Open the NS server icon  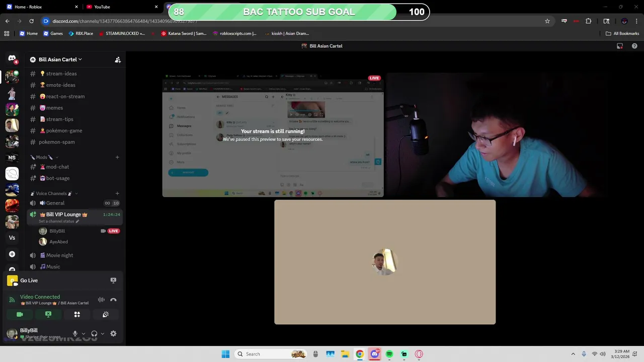(12, 157)
